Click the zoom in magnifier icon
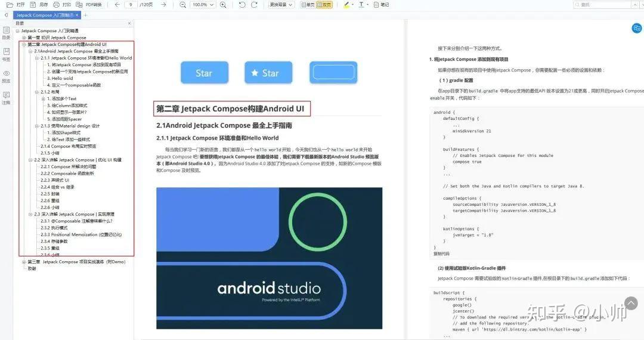Viewport: 644px width, 340px height. point(223,5)
